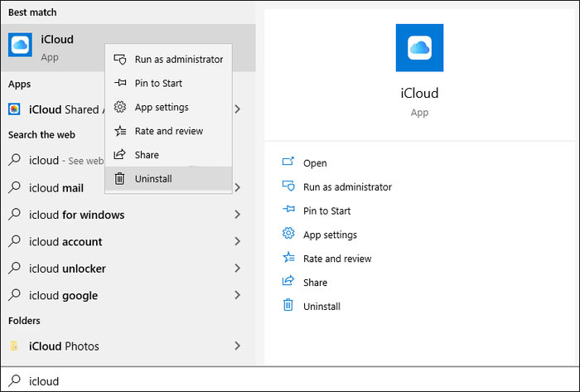Click the iCloud Photos folder icon

point(14,346)
